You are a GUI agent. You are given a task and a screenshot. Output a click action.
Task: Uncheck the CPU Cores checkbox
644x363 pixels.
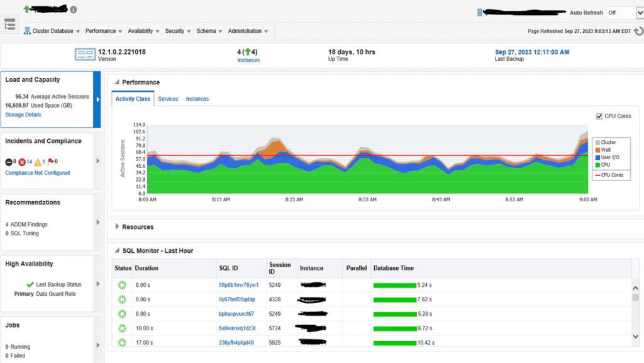[x=599, y=116]
